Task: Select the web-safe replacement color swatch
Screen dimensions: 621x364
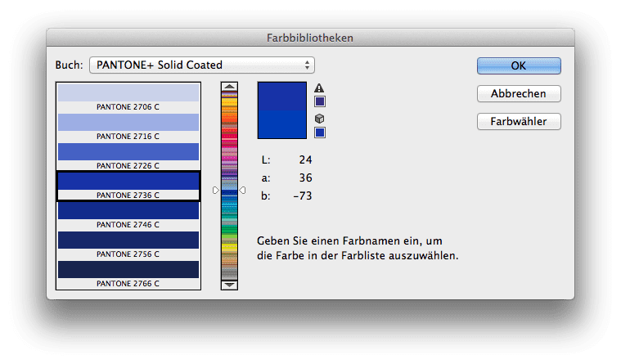Action: [x=320, y=133]
